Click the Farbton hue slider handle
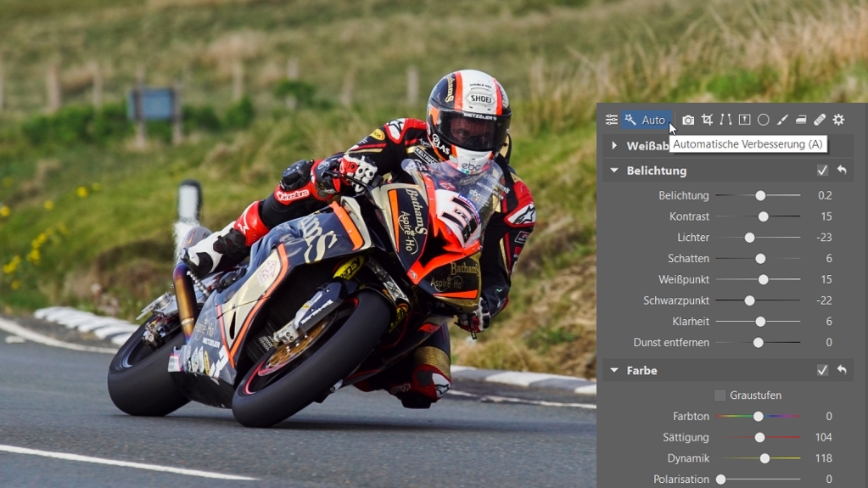The width and height of the screenshot is (868, 488). pos(759,417)
